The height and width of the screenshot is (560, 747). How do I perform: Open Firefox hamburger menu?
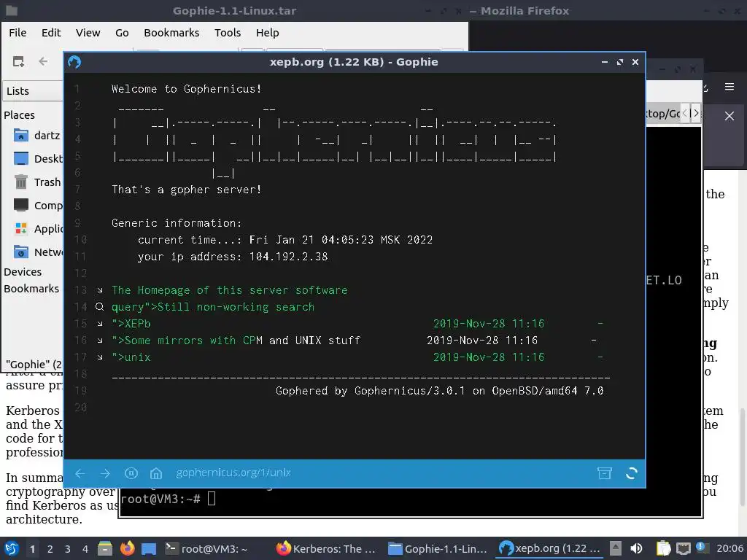coord(729,87)
